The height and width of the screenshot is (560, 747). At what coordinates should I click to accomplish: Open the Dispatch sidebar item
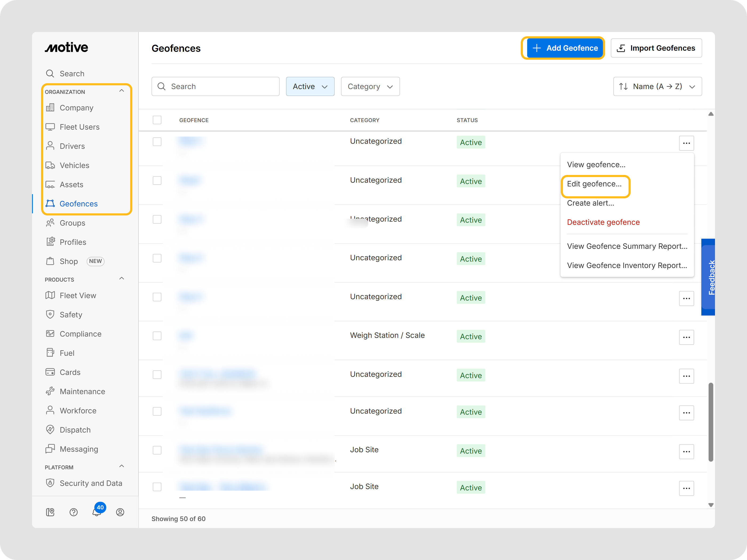point(75,430)
